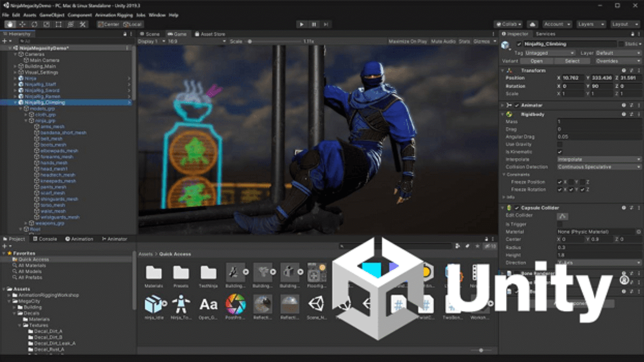Open the Layout dropdown
This screenshot has width=644, height=362.
(x=623, y=24)
